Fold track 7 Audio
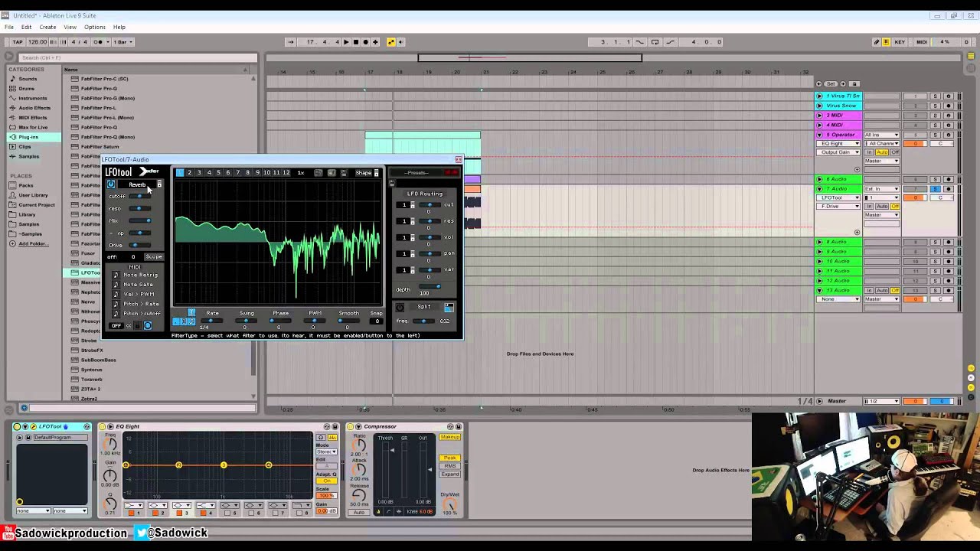This screenshot has height=551, width=980. click(819, 189)
